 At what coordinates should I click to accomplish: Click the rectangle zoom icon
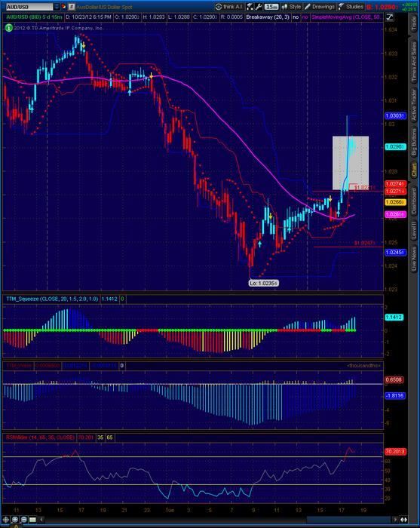pos(32,520)
